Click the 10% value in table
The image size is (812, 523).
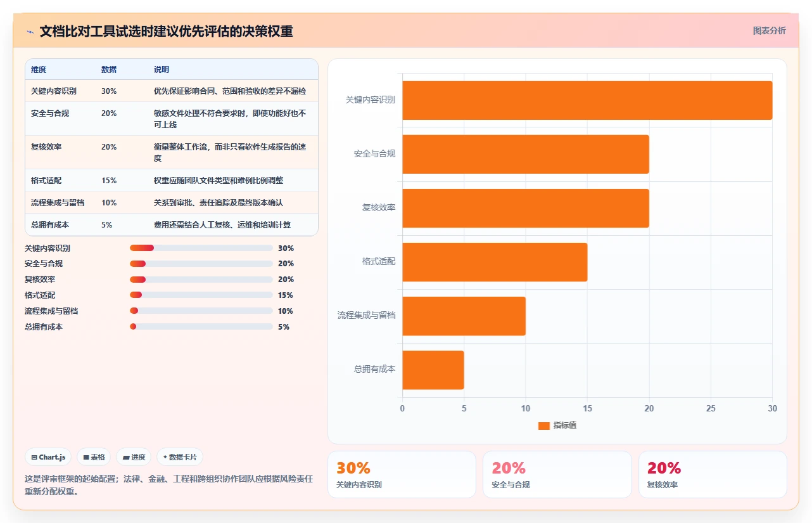click(109, 203)
